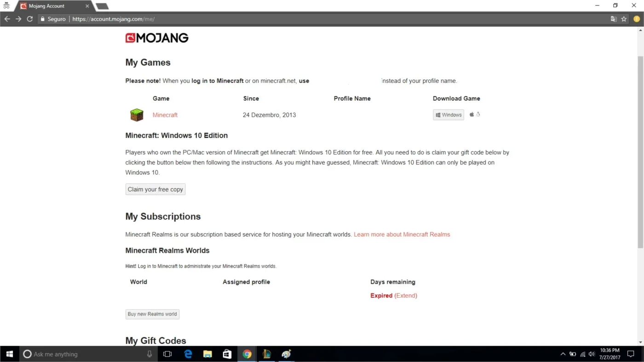Screen dimensions: 644x362
Task: Open the clock showing 10:36 PM
Action: (x=609, y=354)
